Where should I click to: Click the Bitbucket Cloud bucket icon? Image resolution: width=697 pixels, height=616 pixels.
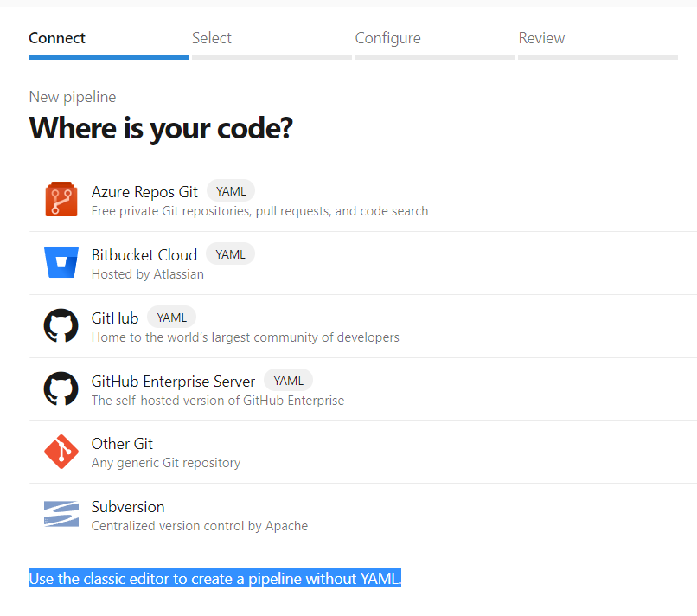(61, 262)
